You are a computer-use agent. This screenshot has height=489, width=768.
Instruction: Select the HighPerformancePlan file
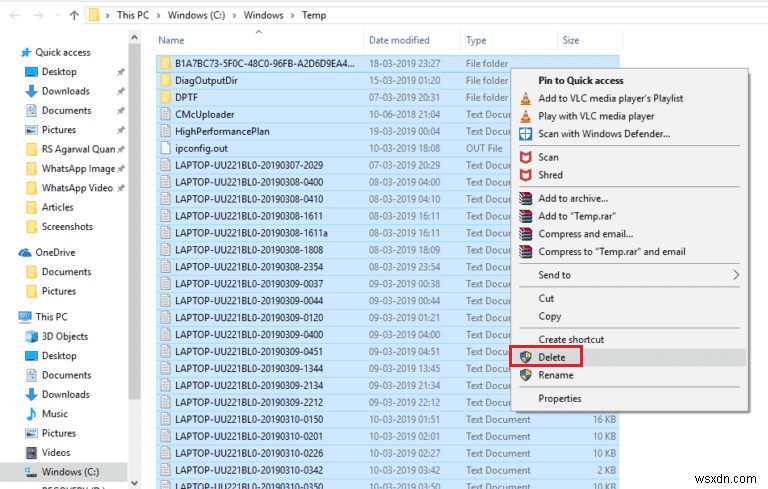pyautogui.click(x=222, y=131)
